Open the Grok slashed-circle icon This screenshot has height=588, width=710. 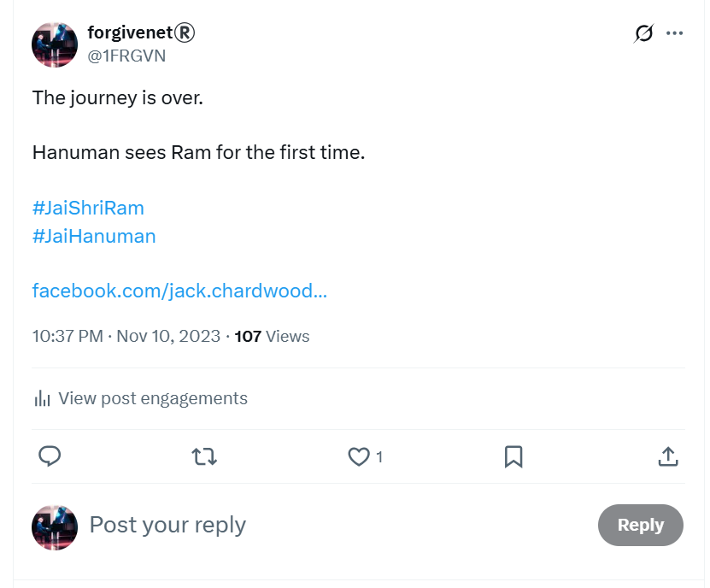click(x=643, y=33)
